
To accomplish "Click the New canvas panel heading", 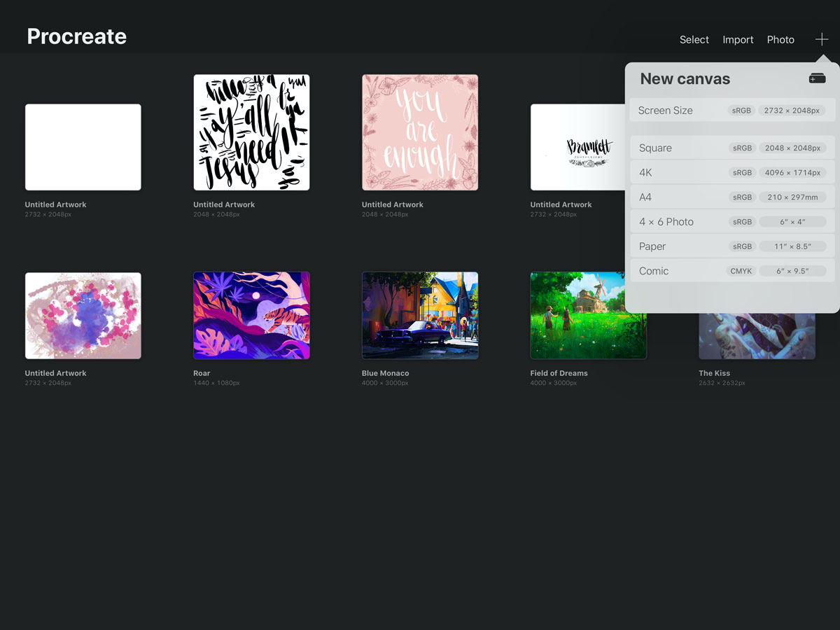I will point(685,79).
